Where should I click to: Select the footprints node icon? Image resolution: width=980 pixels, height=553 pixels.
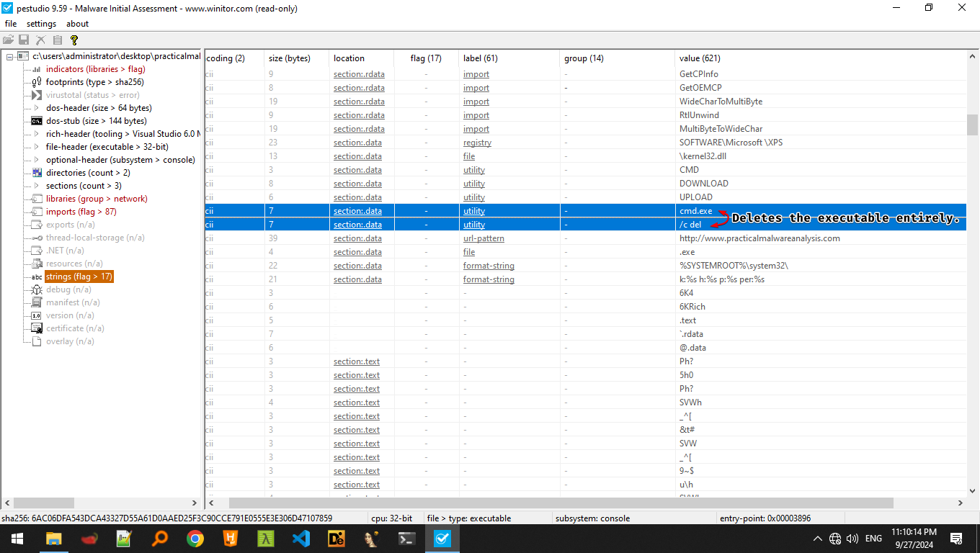pyautogui.click(x=36, y=82)
